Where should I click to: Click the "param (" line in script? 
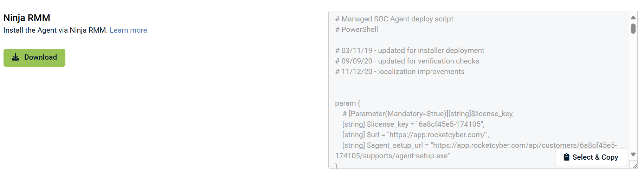click(x=348, y=103)
